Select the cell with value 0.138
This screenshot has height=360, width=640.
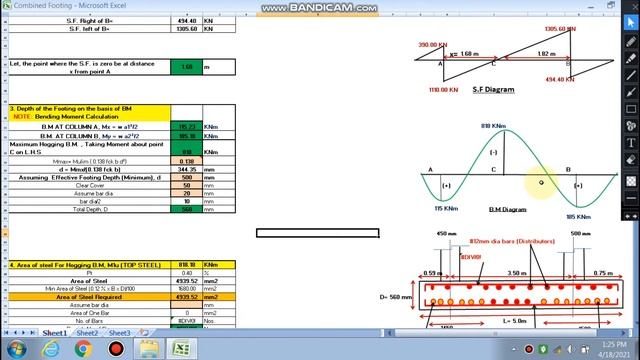(187, 161)
